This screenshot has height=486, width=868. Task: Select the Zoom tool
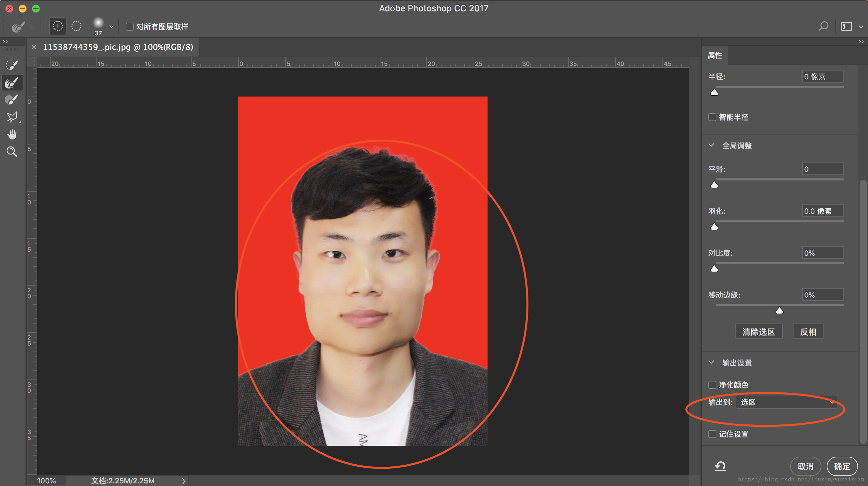[12, 152]
